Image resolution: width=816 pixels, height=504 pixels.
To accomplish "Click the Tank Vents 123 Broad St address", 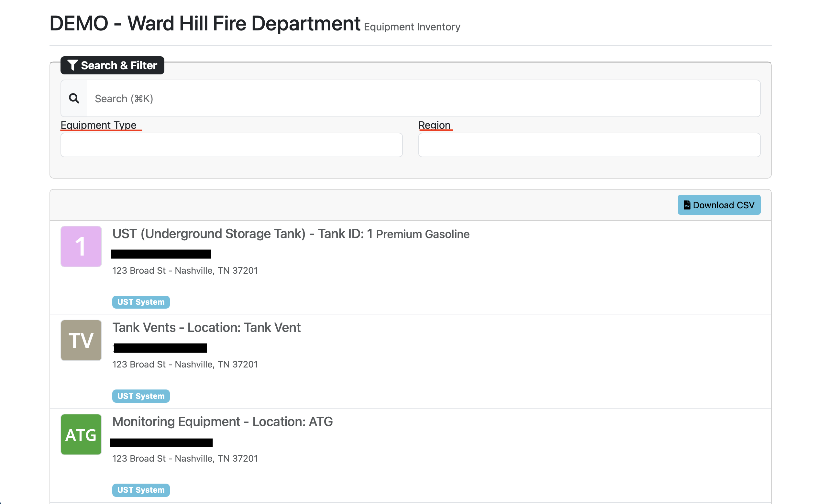I will point(185,364).
